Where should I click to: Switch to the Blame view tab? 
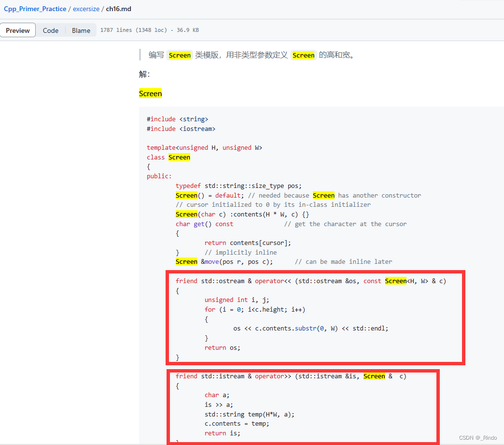pos(81,30)
